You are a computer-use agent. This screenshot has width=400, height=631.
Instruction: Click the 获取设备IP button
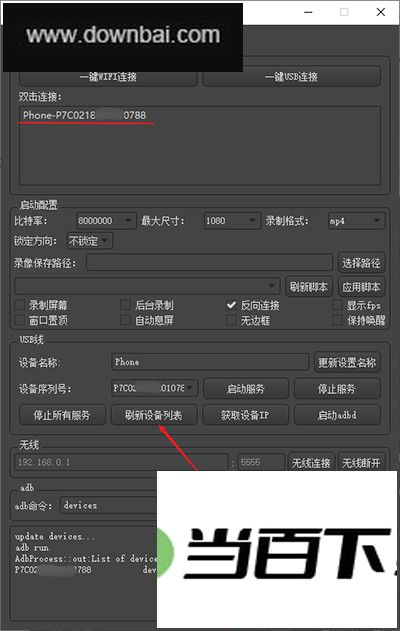[x=245, y=415]
